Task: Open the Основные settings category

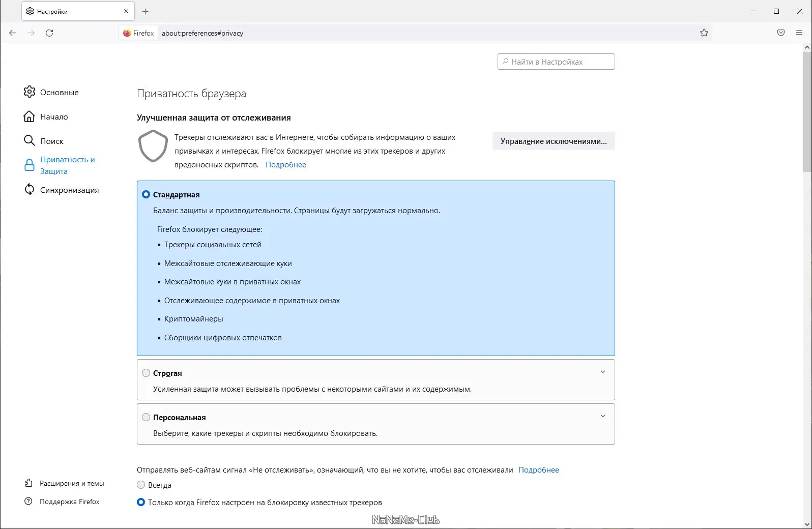Action: click(x=59, y=92)
